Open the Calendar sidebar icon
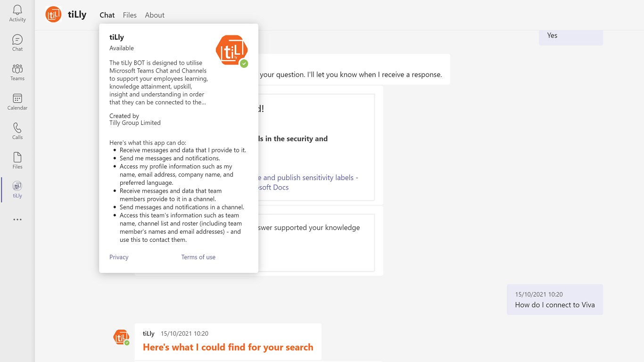The image size is (644, 362). click(x=17, y=102)
